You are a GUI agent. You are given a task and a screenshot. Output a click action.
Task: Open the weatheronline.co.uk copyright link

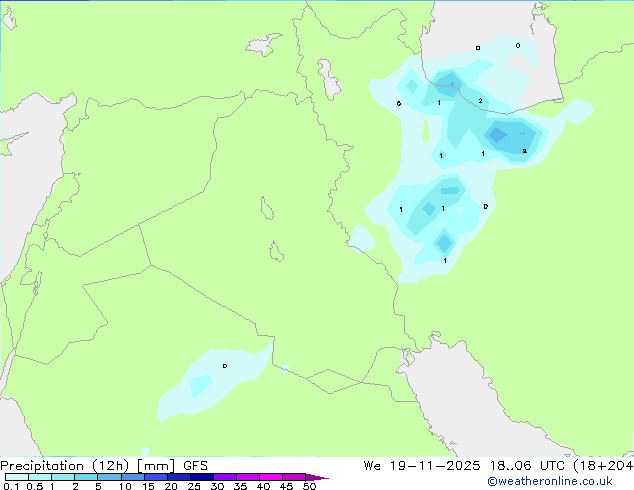550,481
